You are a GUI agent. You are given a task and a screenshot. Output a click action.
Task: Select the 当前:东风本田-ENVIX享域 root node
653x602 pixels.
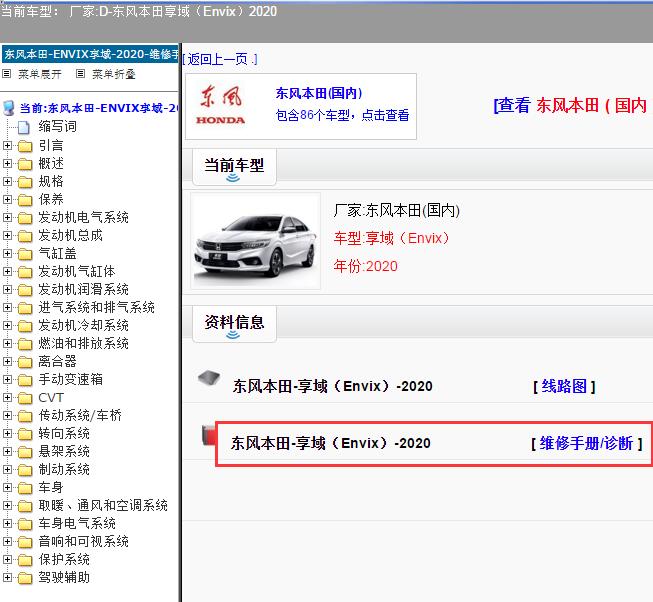click(x=99, y=108)
